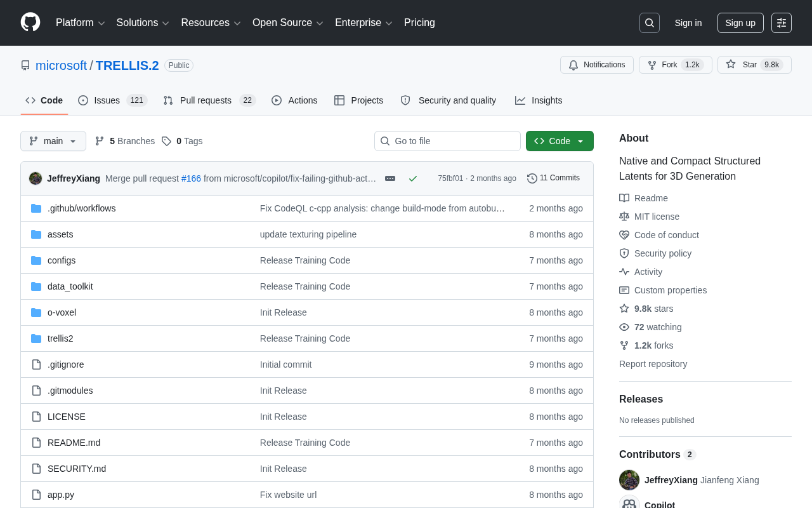Switch to the Pull requests tab

tap(209, 100)
